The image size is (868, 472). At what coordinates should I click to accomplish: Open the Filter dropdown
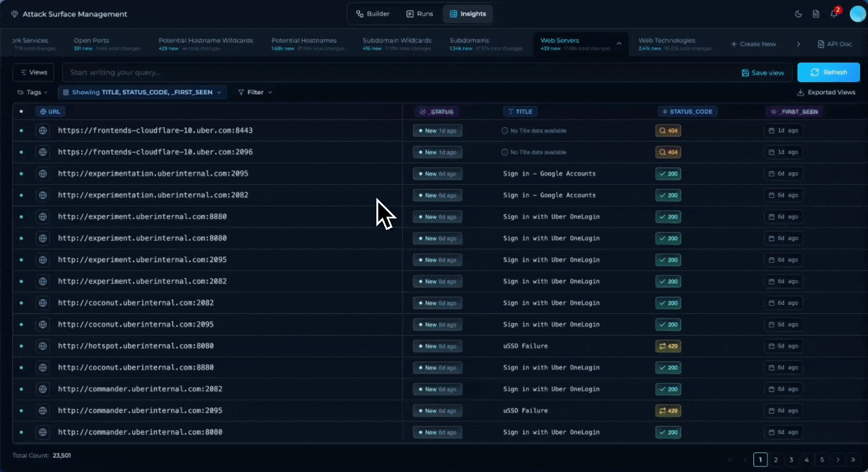pos(254,92)
